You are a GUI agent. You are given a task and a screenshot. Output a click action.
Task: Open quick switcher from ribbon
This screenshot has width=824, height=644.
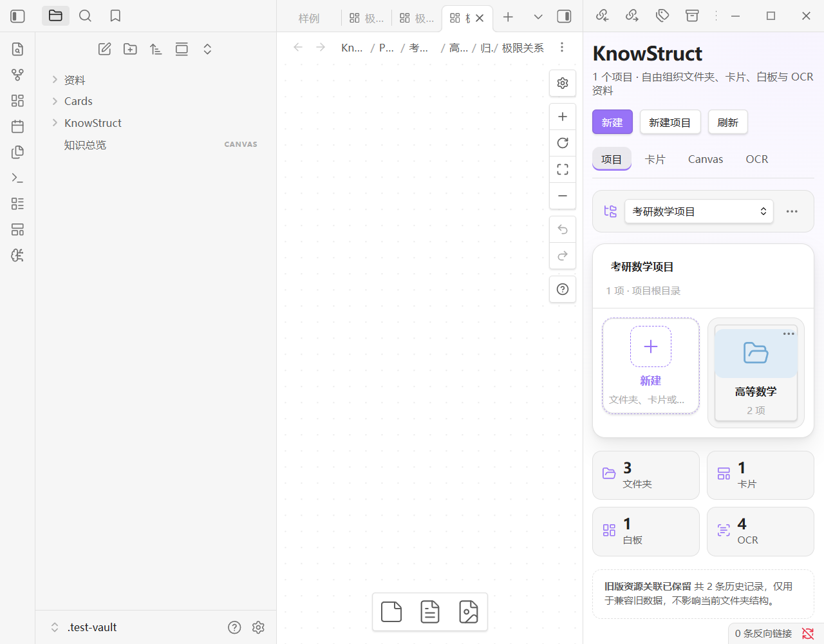[18, 49]
